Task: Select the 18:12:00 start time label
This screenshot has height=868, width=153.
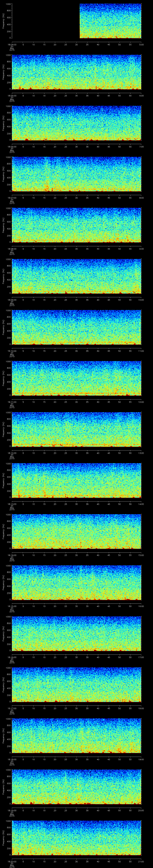Action: pos(12,453)
